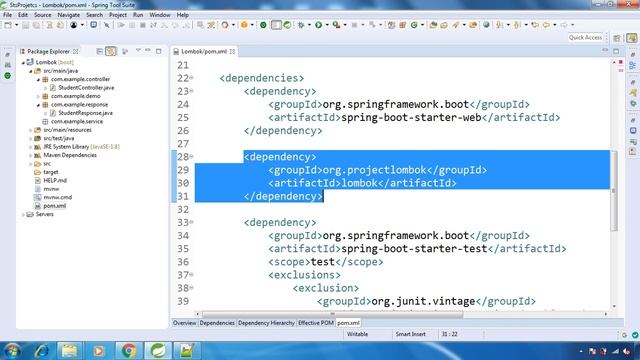The image size is (640, 360).
Task: Expand the Maven Dependencies node
Action: [x=31, y=156]
